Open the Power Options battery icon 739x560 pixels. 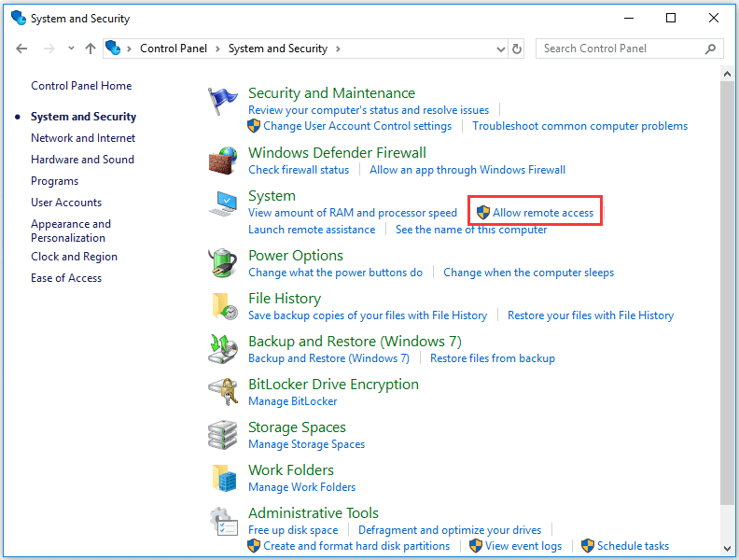click(x=223, y=262)
